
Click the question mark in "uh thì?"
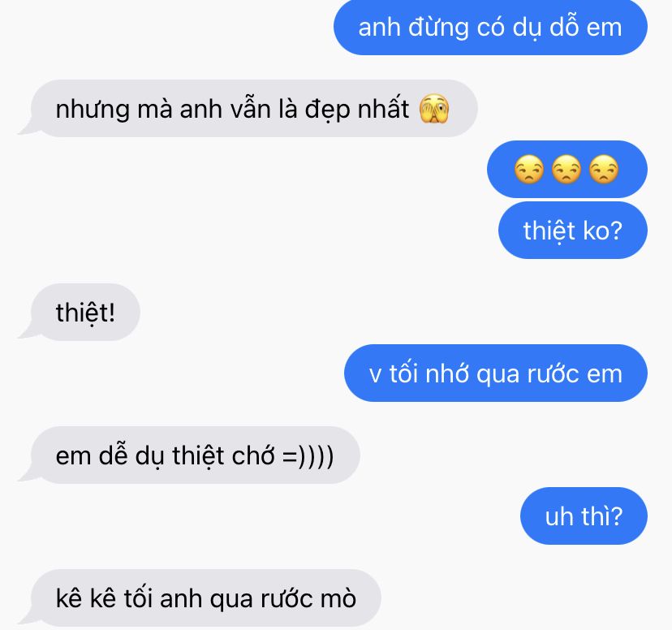[x=616, y=516]
